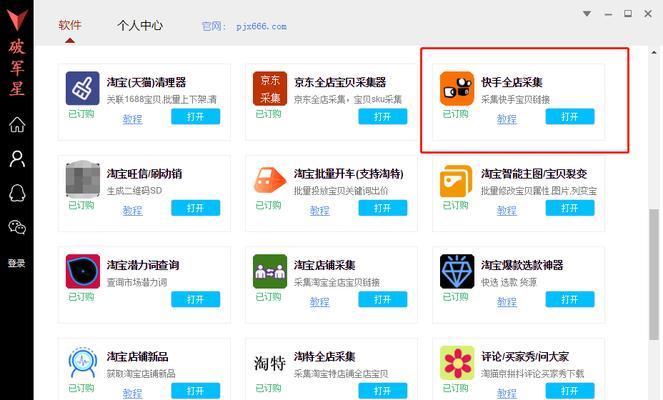Click the 淘宝店铺新品 blue pulse icon
The height and width of the screenshot is (400, 663).
[82, 362]
